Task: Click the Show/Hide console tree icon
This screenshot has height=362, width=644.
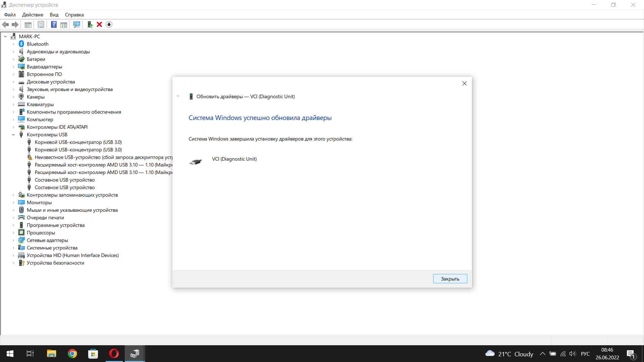Action: click(x=28, y=24)
